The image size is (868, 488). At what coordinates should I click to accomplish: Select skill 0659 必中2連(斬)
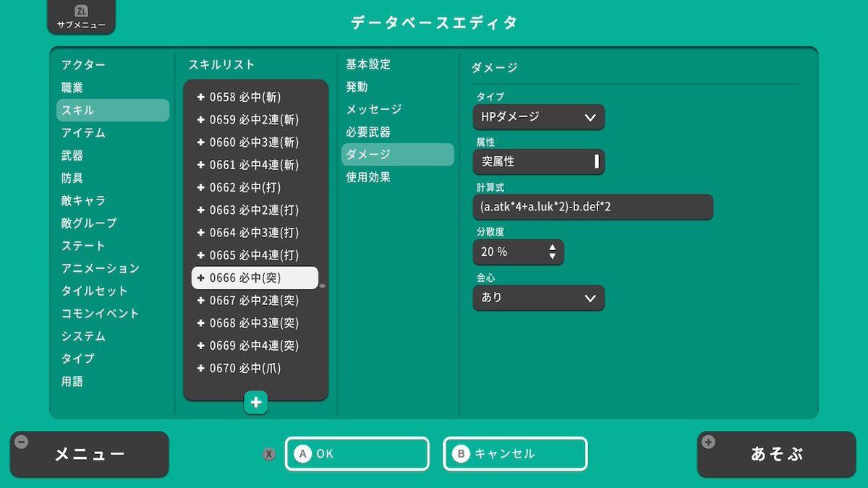(255, 119)
